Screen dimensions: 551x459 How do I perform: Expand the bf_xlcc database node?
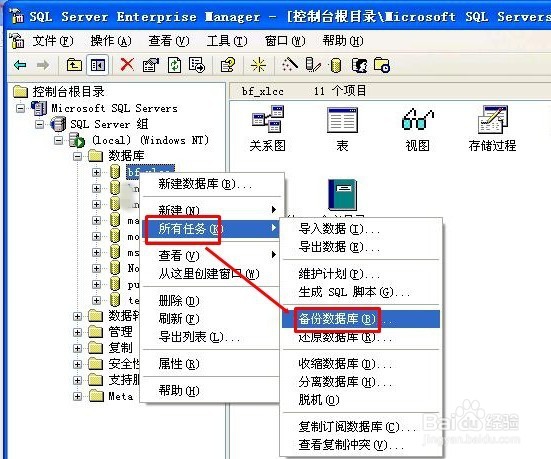tap(96, 172)
